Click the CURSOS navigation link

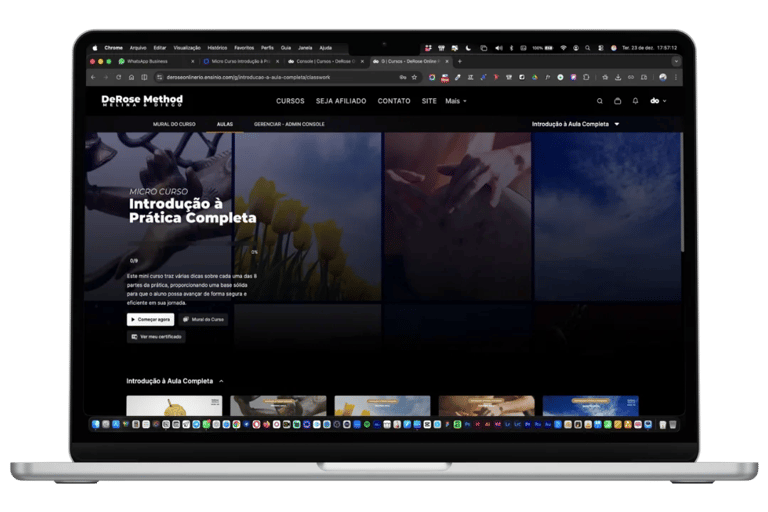(290, 101)
